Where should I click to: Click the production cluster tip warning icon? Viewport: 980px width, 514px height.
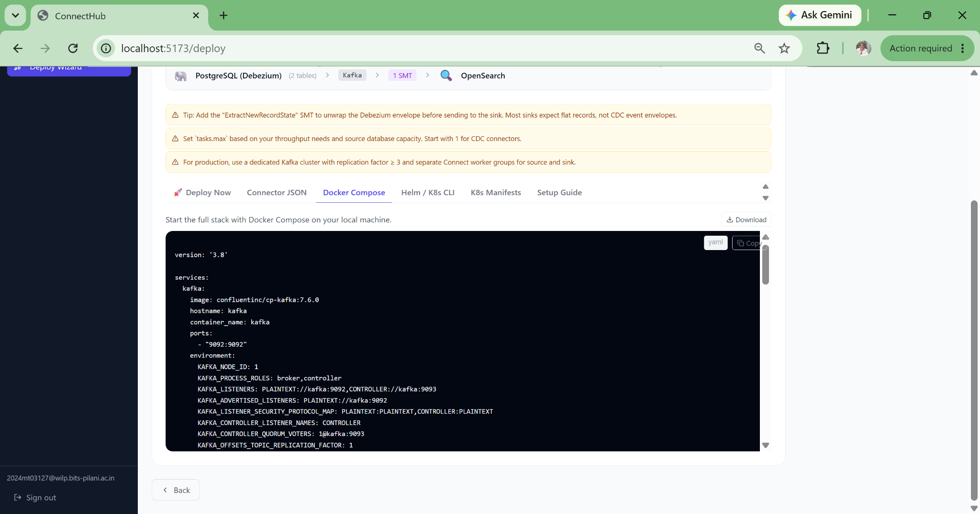pyautogui.click(x=175, y=162)
